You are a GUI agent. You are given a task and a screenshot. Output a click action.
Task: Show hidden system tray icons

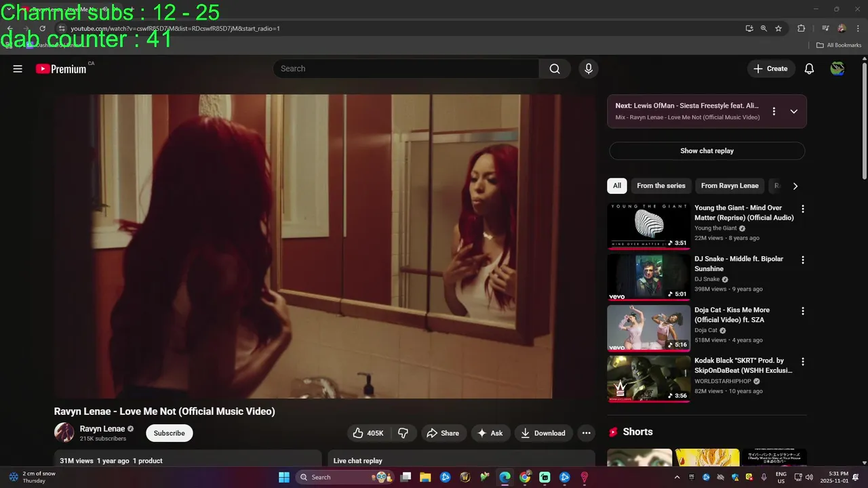click(x=677, y=477)
